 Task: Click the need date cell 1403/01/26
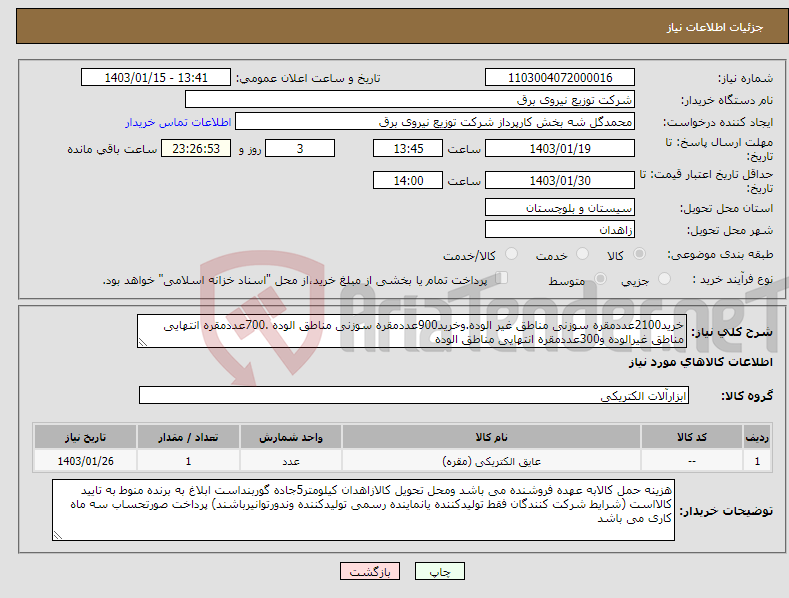(85, 461)
